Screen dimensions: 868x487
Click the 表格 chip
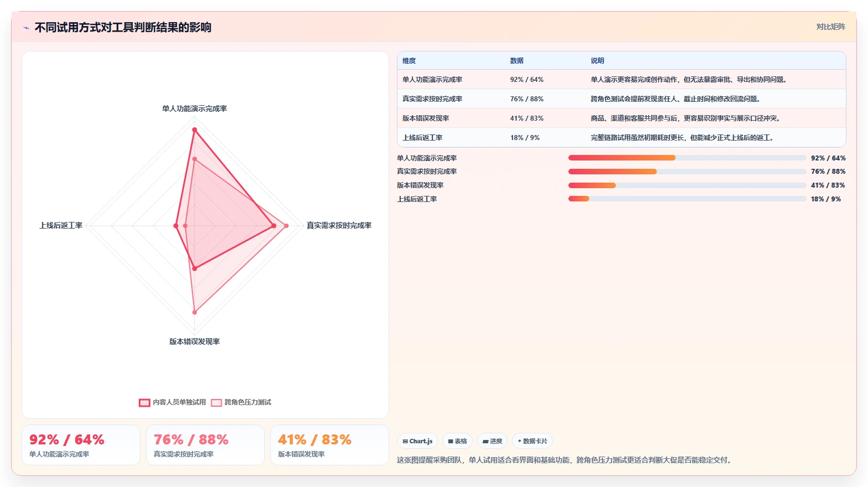pyautogui.click(x=458, y=441)
